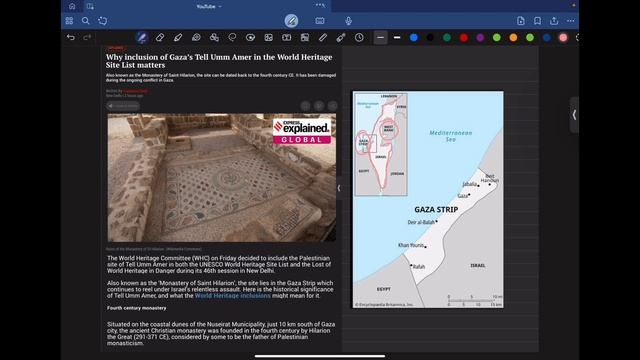Click the article headline about Tell Umm Amer

point(219,61)
